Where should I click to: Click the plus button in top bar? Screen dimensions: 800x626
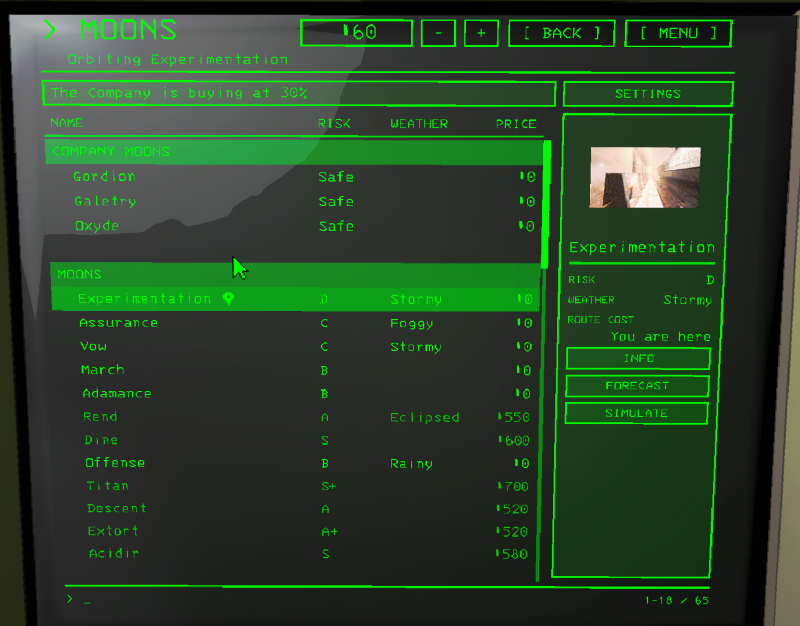click(481, 34)
